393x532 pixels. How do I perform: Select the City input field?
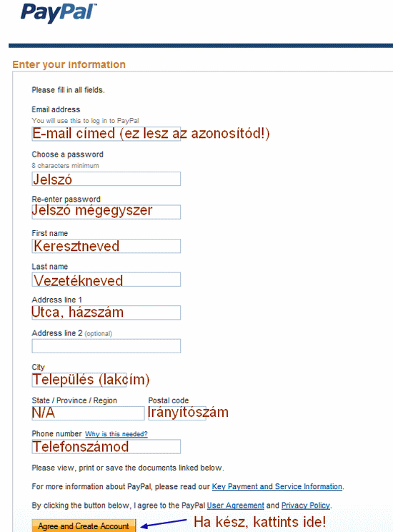click(79, 380)
